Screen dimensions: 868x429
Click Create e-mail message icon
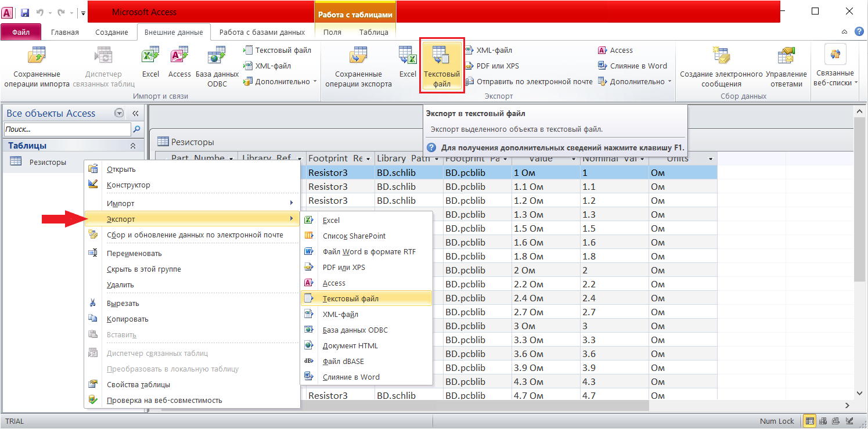(x=721, y=65)
